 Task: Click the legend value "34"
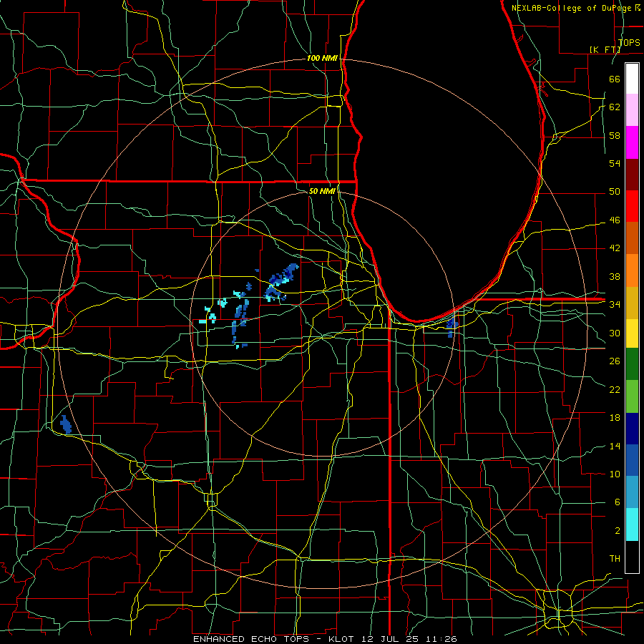tap(615, 304)
